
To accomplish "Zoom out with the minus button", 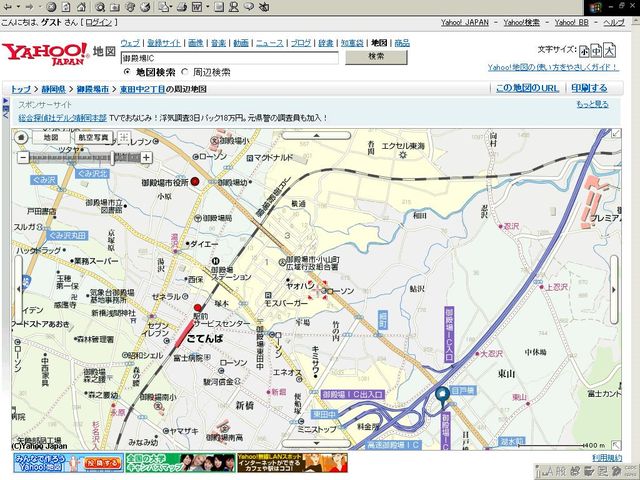I will pos(23,157).
